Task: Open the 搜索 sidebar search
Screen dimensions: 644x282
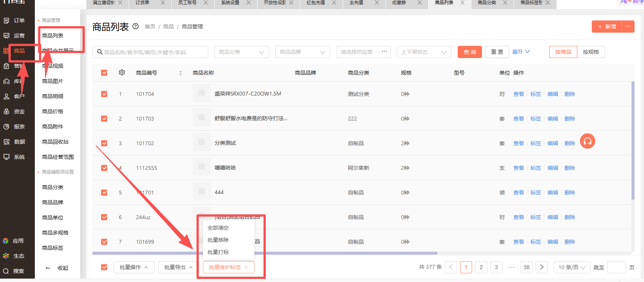Action: tap(14, 271)
